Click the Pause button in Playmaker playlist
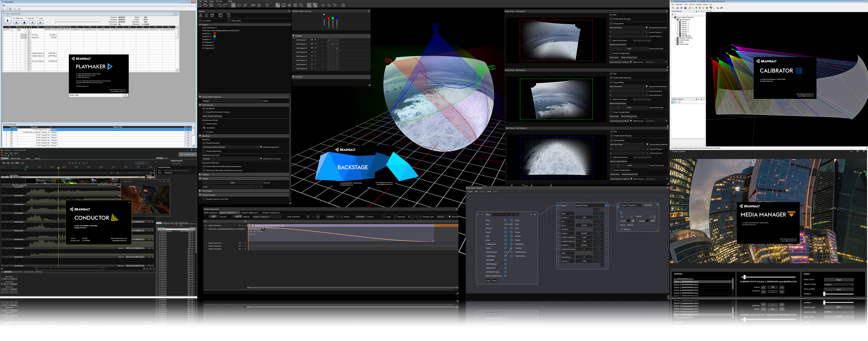Image resolution: width=868 pixels, height=341 pixels. click(x=17, y=22)
